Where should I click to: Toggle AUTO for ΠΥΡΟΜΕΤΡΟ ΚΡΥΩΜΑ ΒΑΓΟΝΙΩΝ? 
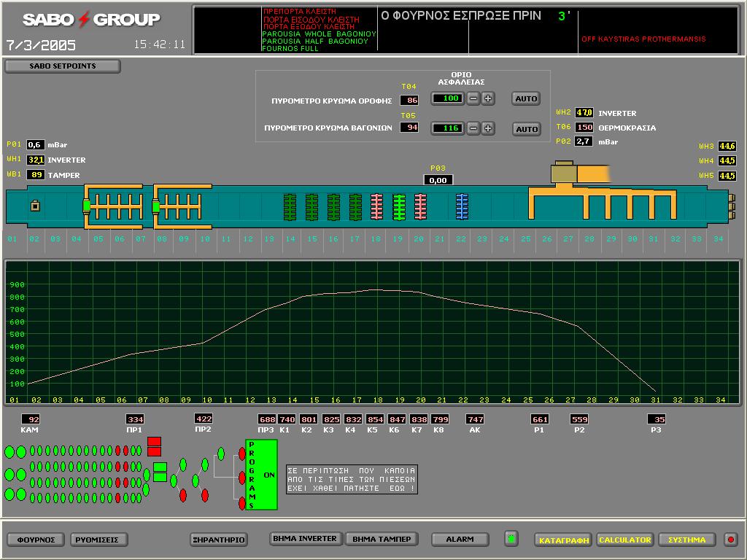(x=527, y=129)
